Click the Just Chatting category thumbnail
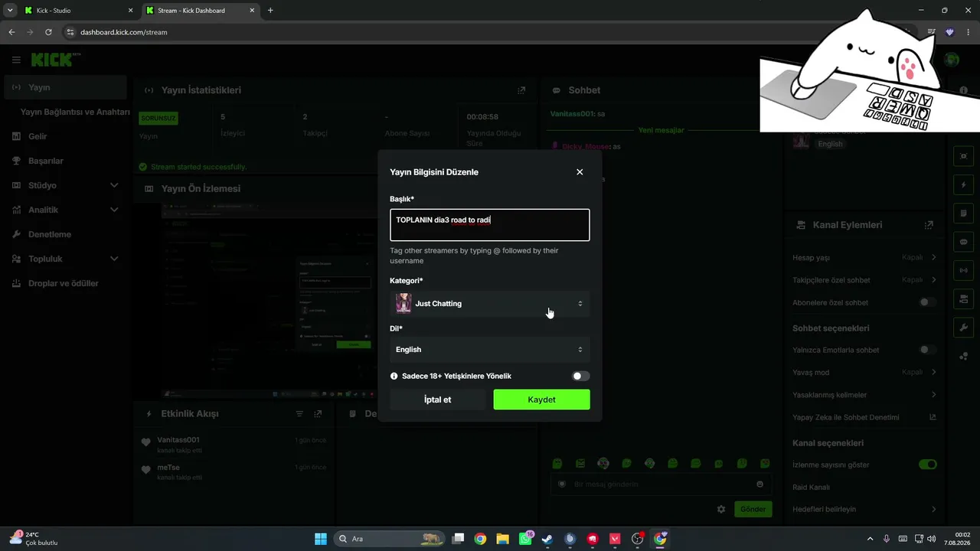Image resolution: width=980 pixels, height=551 pixels. pyautogui.click(x=403, y=304)
